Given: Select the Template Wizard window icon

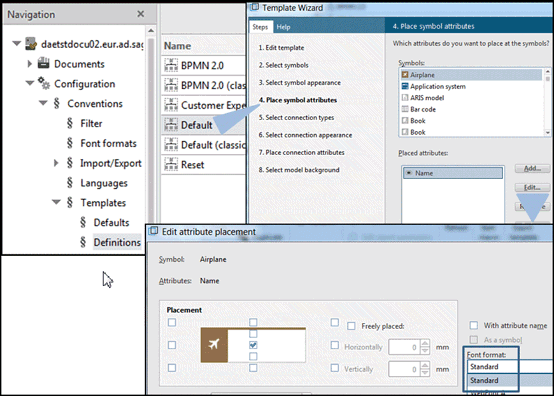Looking at the screenshot, I should pos(255,7).
